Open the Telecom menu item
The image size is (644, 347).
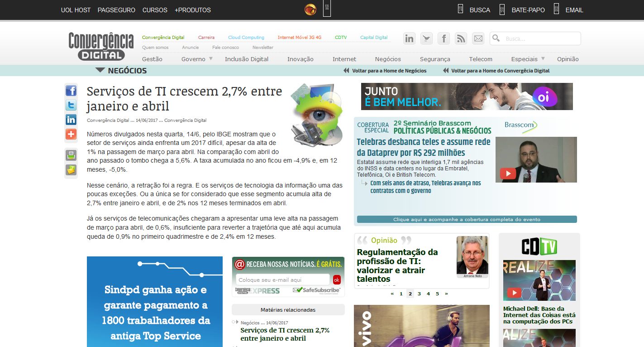point(481,59)
